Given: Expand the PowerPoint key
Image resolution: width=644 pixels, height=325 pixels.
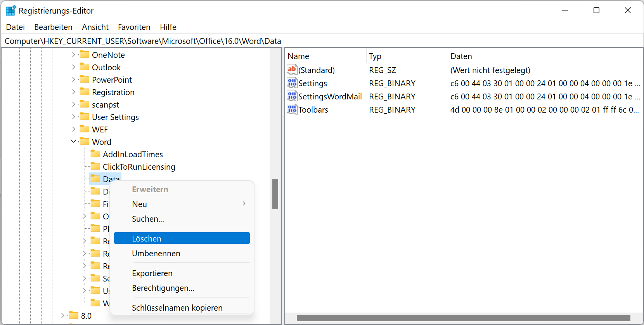Looking at the screenshot, I should [74, 80].
